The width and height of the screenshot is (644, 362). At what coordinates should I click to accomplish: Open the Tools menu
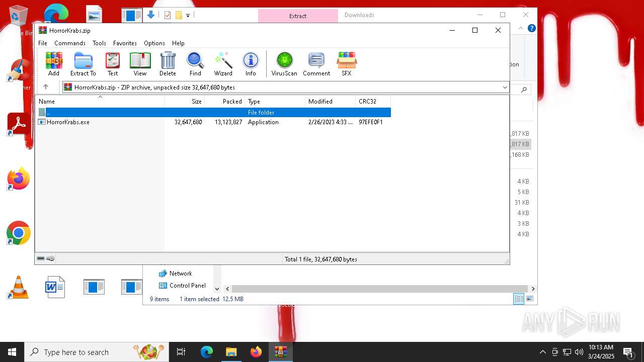(x=99, y=43)
